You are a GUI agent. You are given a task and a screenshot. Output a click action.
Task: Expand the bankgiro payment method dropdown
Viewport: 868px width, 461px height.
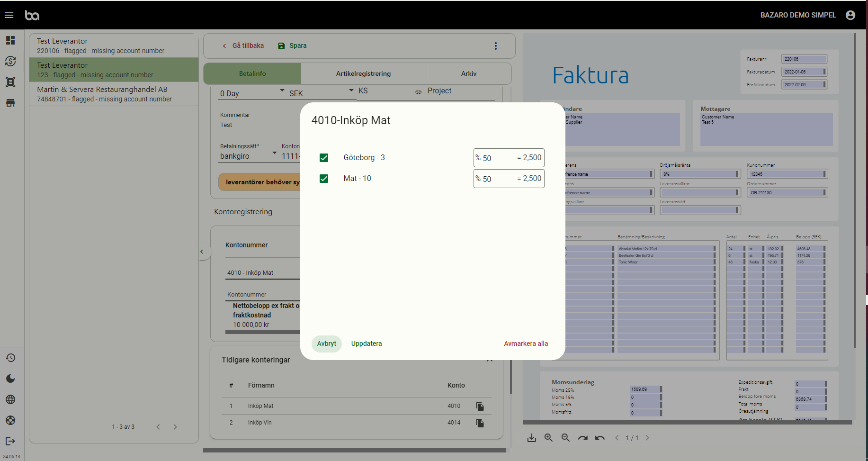pyautogui.click(x=274, y=153)
